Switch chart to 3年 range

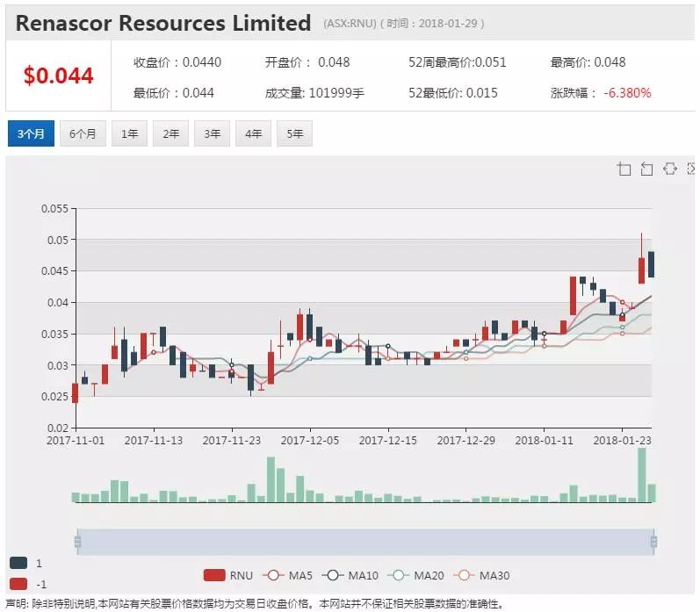point(212,133)
